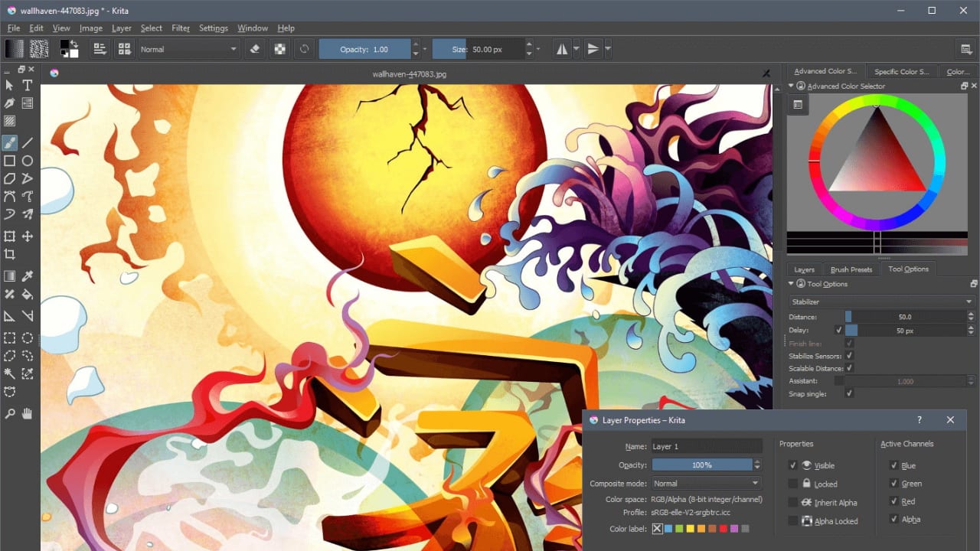The image size is (980, 551).
Task: Choose the Ellipse shape tool
Action: [28, 161]
